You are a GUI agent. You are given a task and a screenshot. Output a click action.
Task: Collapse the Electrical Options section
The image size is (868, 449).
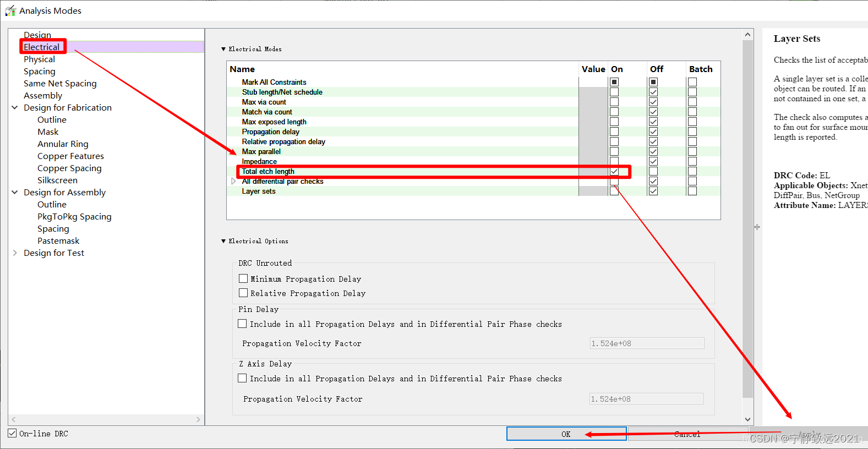(223, 242)
